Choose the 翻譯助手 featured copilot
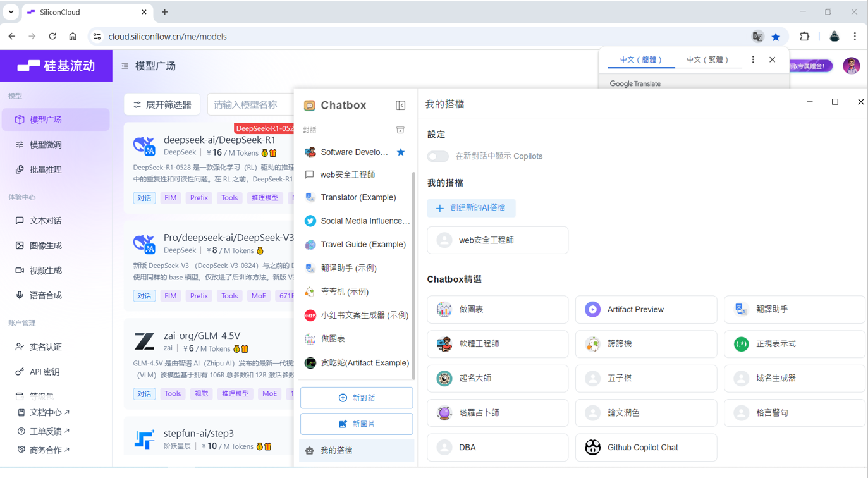868x478 pixels. click(x=795, y=309)
